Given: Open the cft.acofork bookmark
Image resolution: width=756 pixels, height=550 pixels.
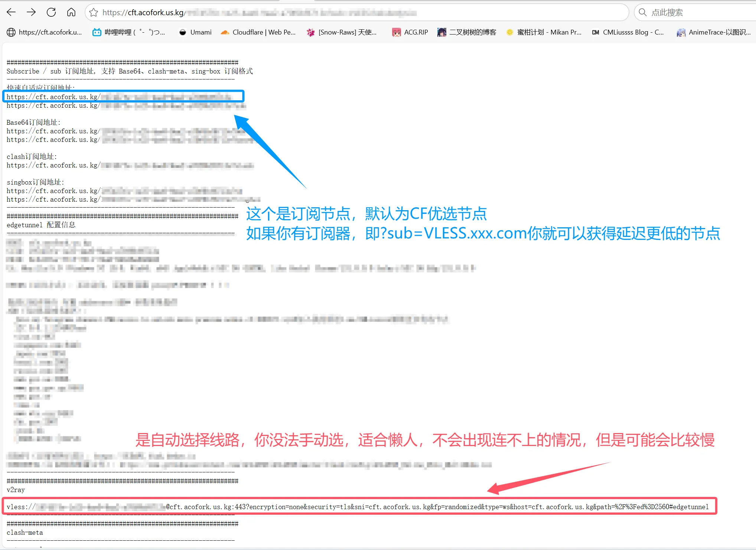Looking at the screenshot, I should [45, 32].
